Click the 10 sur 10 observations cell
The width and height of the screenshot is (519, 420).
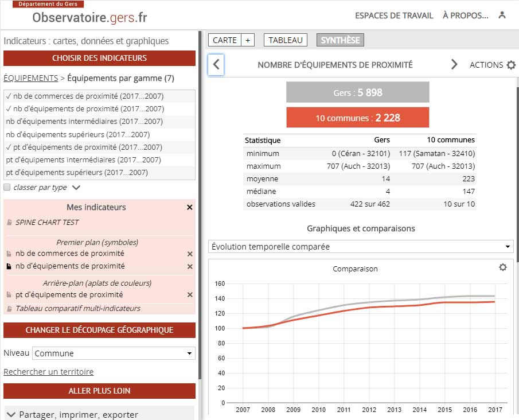[x=459, y=204]
